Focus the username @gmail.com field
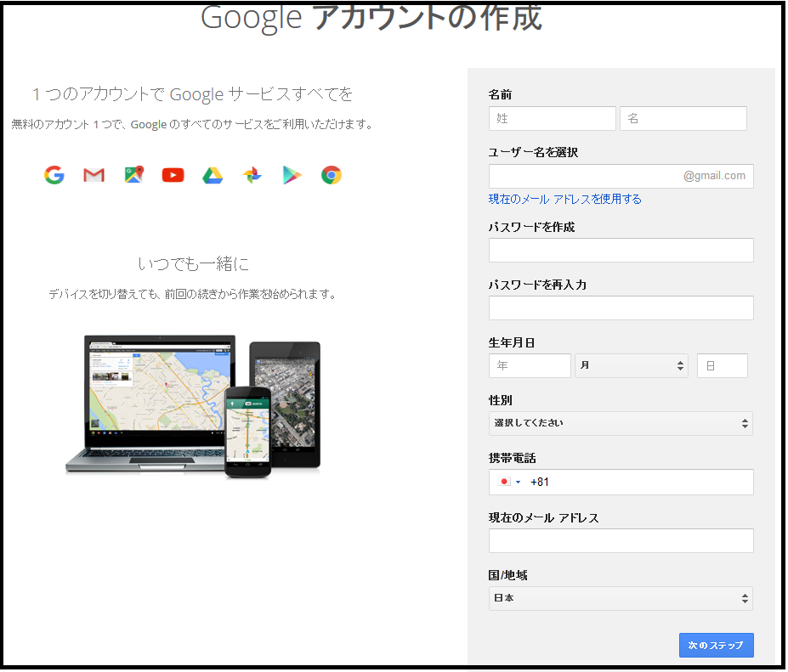This screenshot has height=672, width=788. click(x=621, y=177)
